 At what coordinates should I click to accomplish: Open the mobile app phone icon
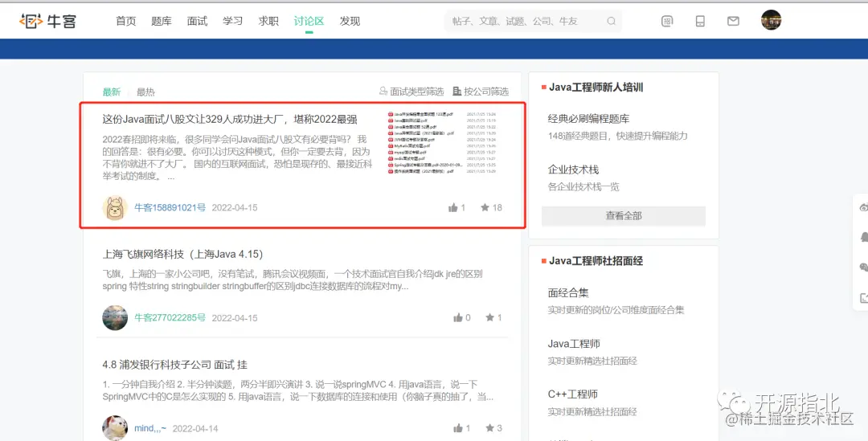point(700,21)
